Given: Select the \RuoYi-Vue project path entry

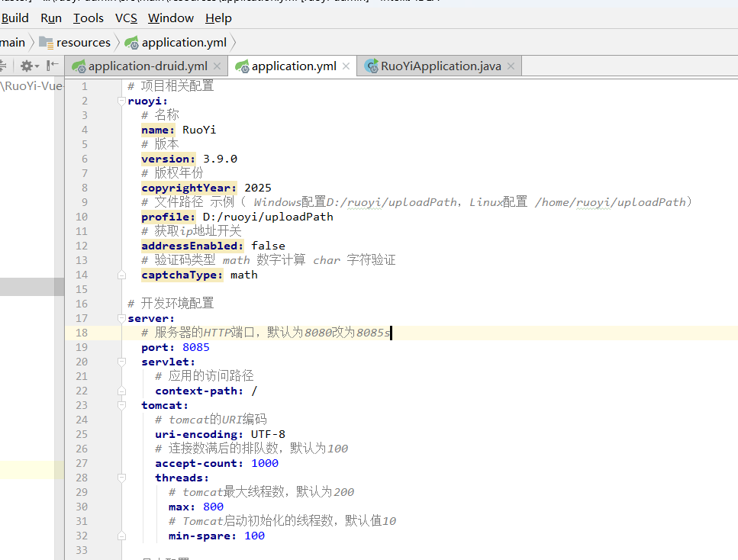Looking at the screenshot, I should click(31, 86).
